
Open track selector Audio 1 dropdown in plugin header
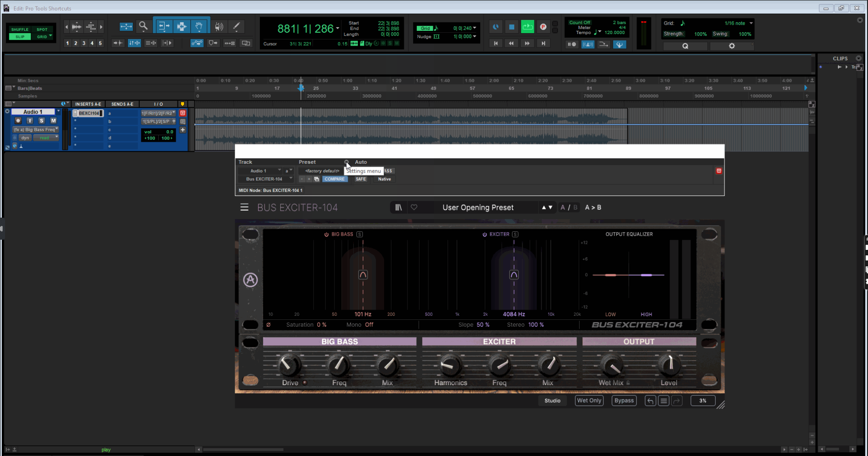(x=260, y=171)
